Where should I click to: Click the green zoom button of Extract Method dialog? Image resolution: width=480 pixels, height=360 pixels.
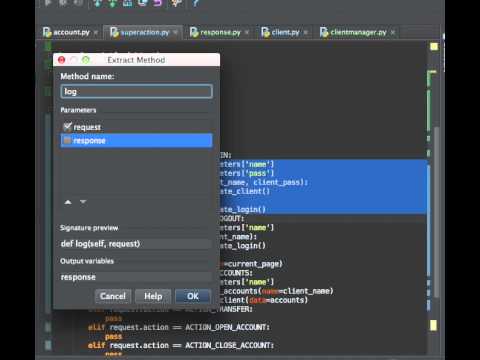click(x=86, y=60)
